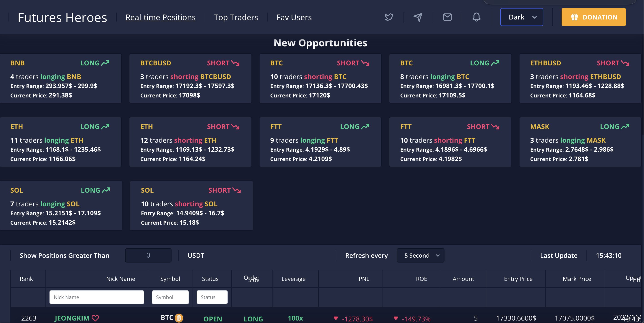The height and width of the screenshot is (323, 644).
Task: Click '3 traders longing MASK' text
Action: pos(568,140)
